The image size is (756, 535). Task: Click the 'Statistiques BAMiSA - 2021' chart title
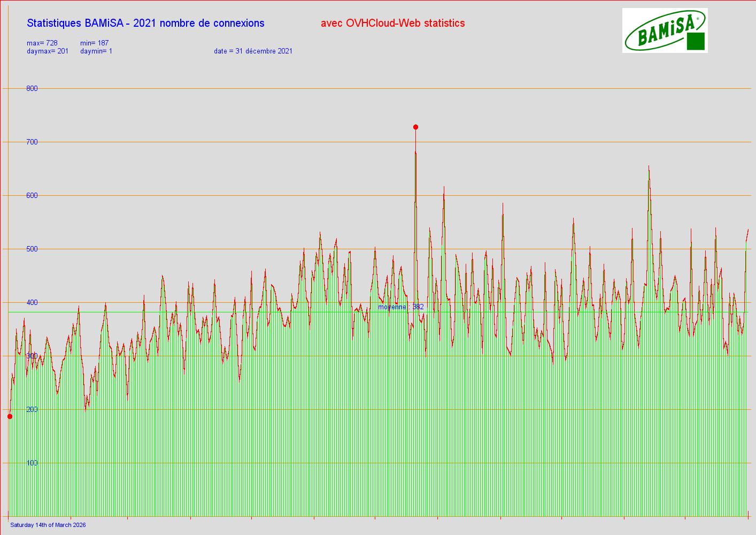click(145, 23)
